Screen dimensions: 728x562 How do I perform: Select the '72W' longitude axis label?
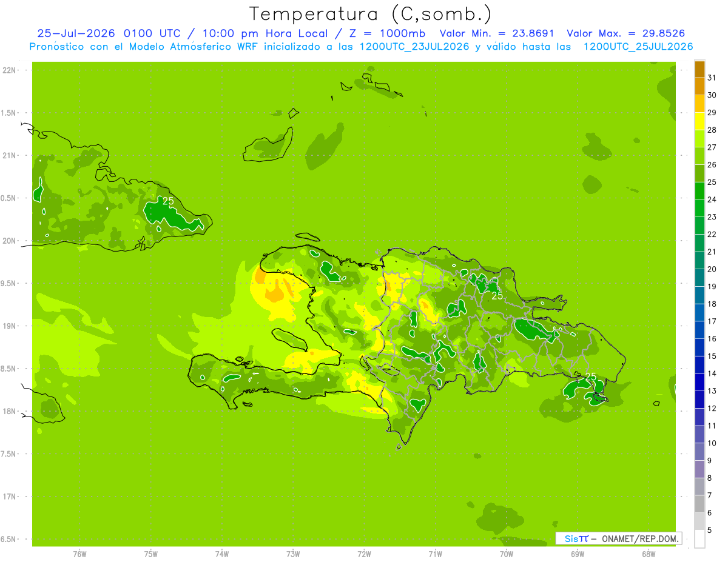click(x=364, y=554)
